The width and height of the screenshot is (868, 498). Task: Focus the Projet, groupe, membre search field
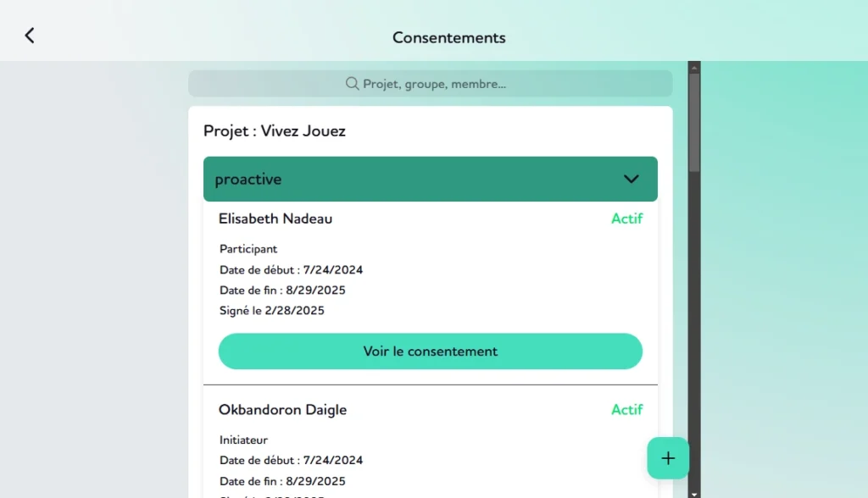[x=430, y=84]
